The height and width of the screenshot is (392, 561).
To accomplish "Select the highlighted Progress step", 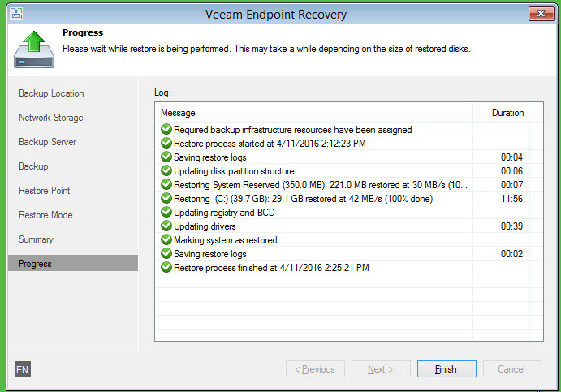I will tap(73, 263).
